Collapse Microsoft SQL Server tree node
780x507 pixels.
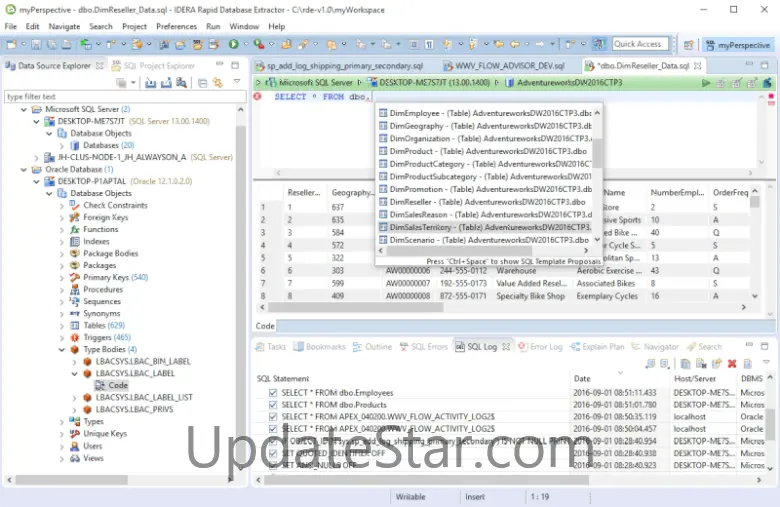24,109
